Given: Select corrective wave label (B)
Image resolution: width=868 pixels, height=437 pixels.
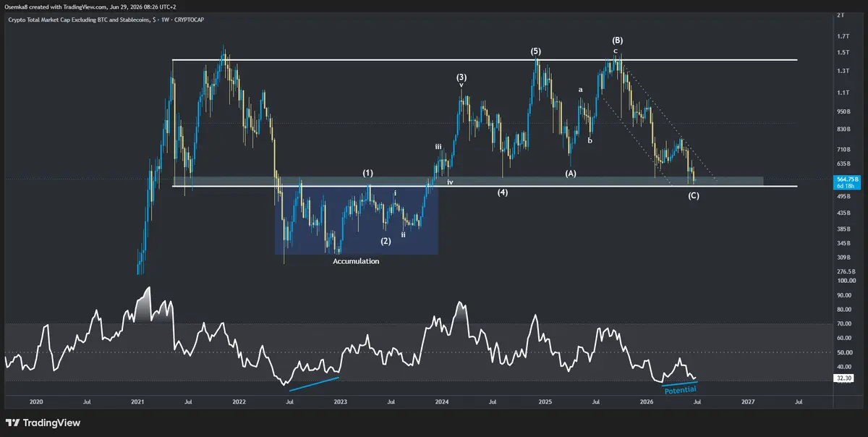Looking at the screenshot, I should [x=618, y=41].
